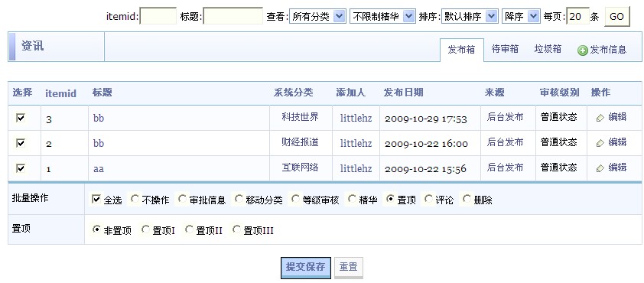Viewport: 644px width, 283px height.
Task: Choose the 非置顶 option
Action: pos(96,229)
